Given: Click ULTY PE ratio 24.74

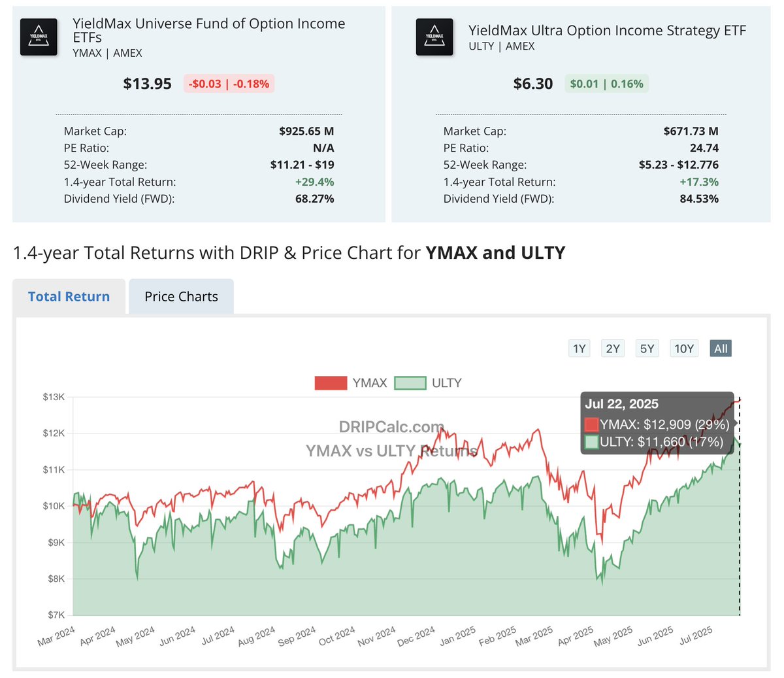Looking at the screenshot, I should pyautogui.click(x=704, y=148).
